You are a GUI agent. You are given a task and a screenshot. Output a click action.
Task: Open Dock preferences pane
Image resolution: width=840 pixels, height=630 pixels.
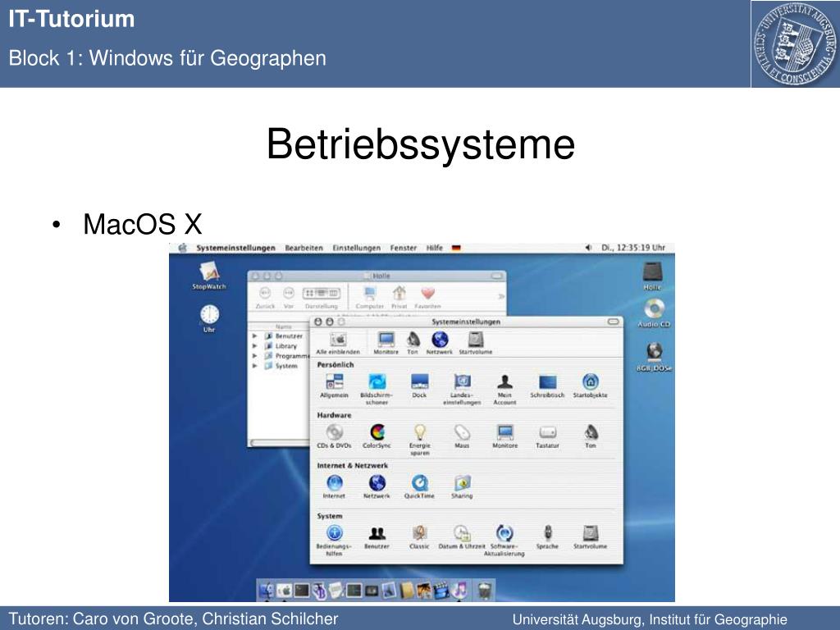(x=419, y=386)
